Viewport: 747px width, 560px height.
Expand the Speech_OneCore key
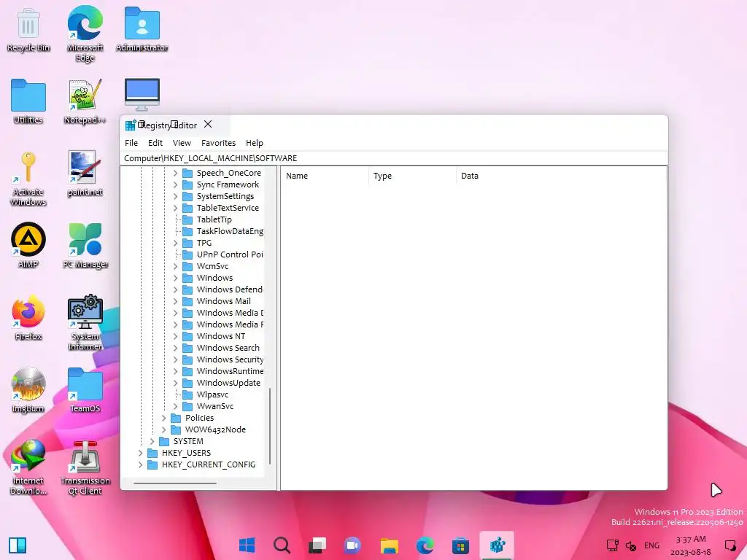[x=175, y=173]
